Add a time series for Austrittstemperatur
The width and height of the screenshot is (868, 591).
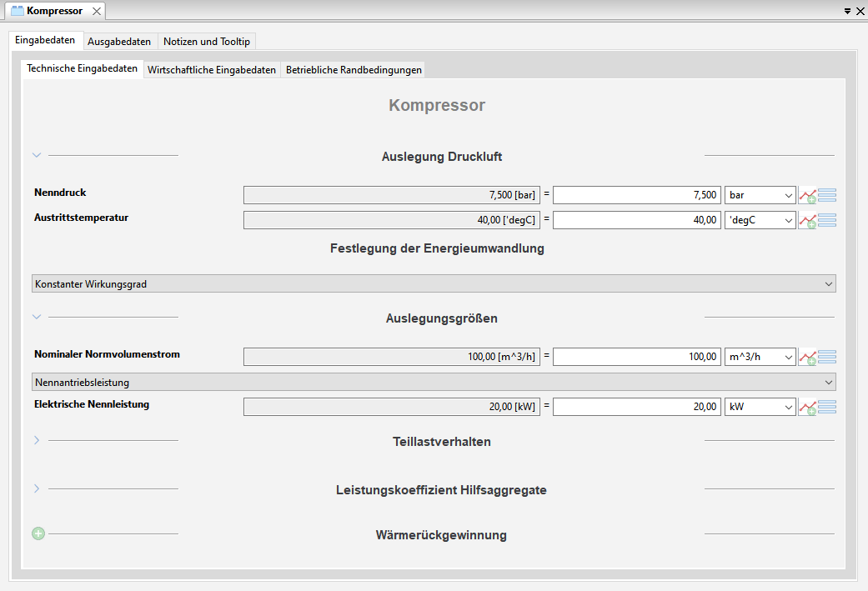pyautogui.click(x=807, y=221)
